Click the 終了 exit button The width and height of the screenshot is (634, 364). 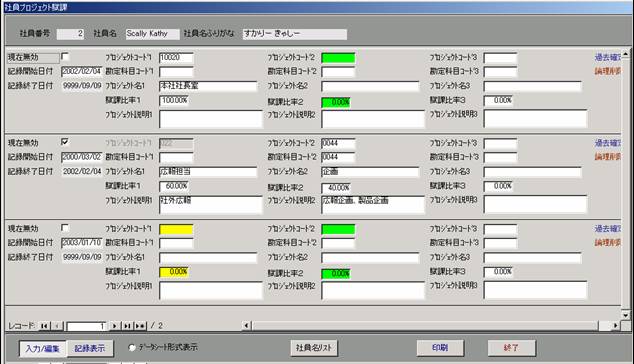511,348
